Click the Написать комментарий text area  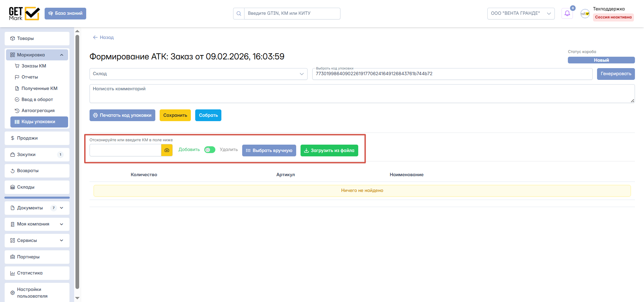pos(362,94)
